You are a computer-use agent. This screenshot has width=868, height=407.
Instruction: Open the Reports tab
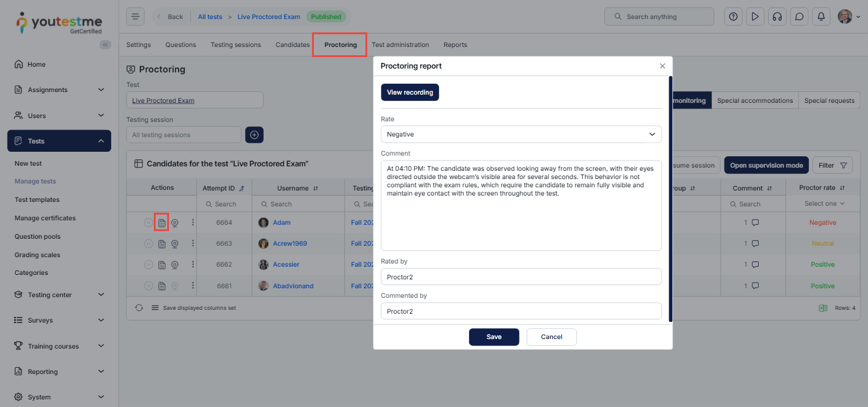pyautogui.click(x=455, y=45)
